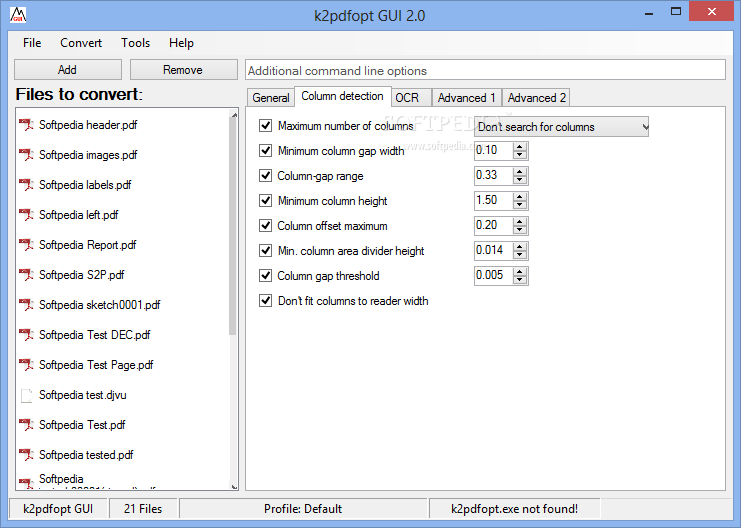Click Profile: Default in status bar
The width and height of the screenshot is (741, 528).
[x=303, y=509]
